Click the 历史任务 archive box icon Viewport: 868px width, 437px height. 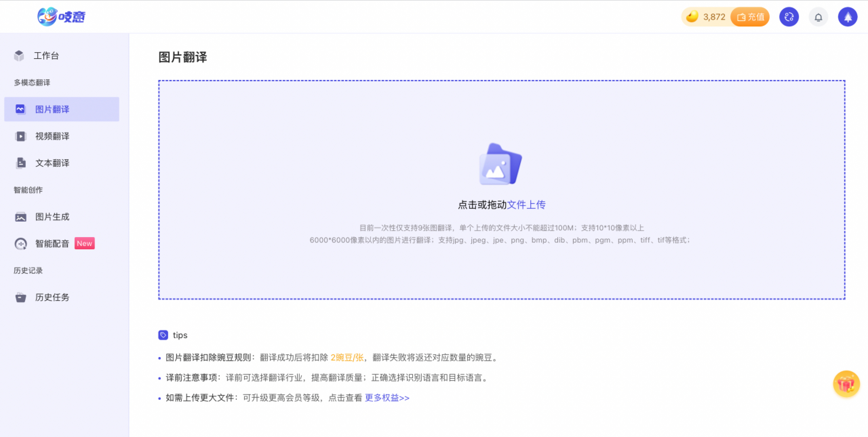20,297
